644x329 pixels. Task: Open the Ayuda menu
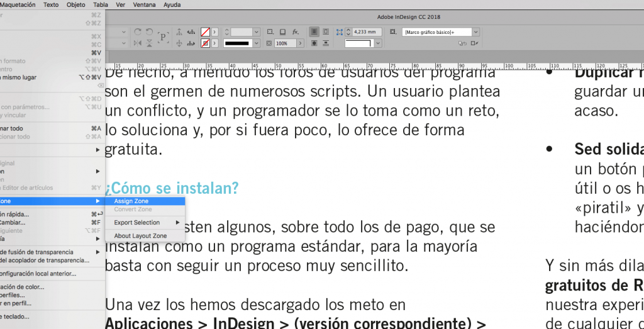(x=172, y=4)
